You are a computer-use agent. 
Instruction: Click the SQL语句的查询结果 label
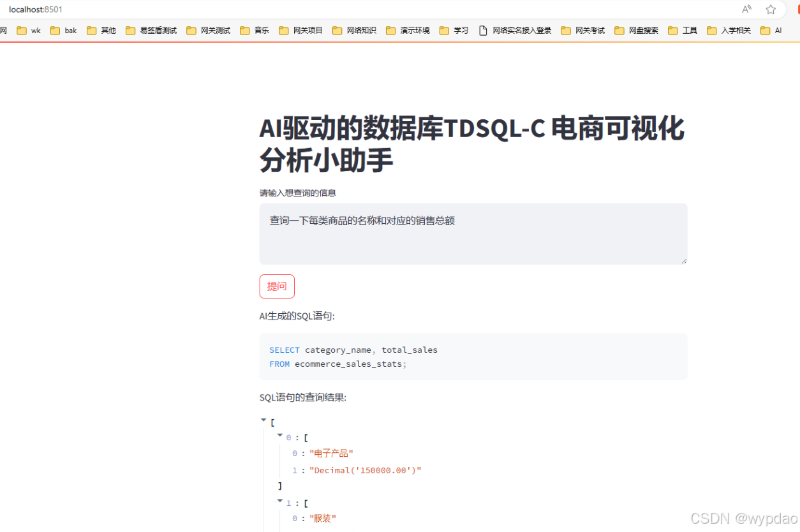(x=303, y=397)
